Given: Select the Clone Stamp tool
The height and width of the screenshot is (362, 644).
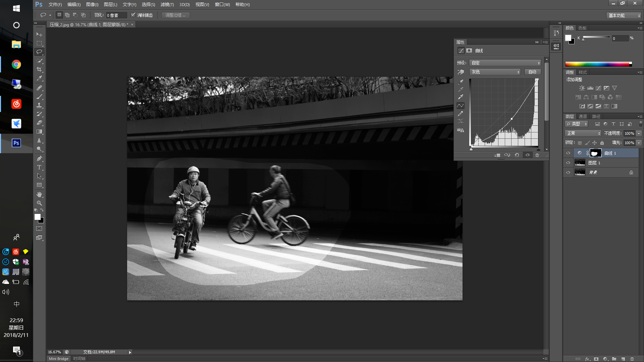Looking at the screenshot, I should [x=39, y=105].
